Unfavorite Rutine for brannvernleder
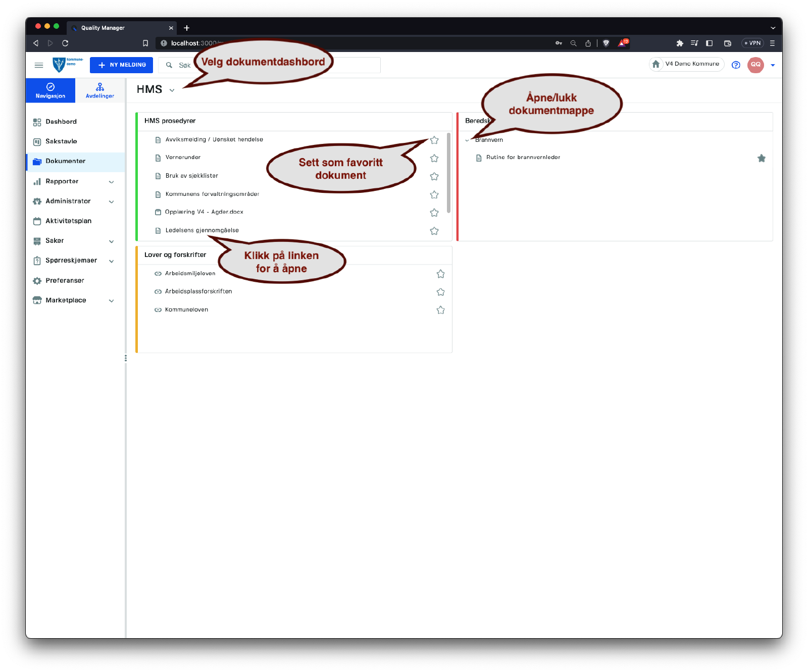 (762, 159)
